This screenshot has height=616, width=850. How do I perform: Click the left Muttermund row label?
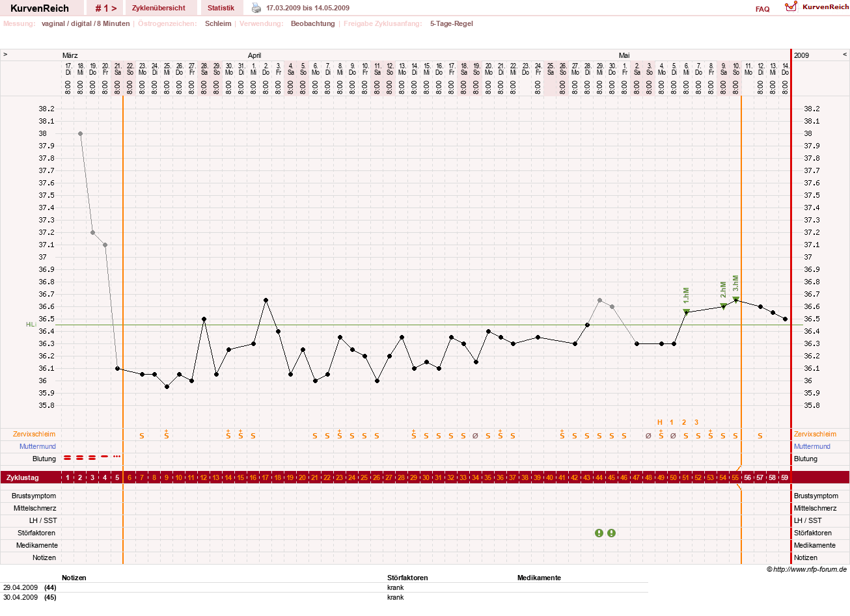tap(38, 446)
